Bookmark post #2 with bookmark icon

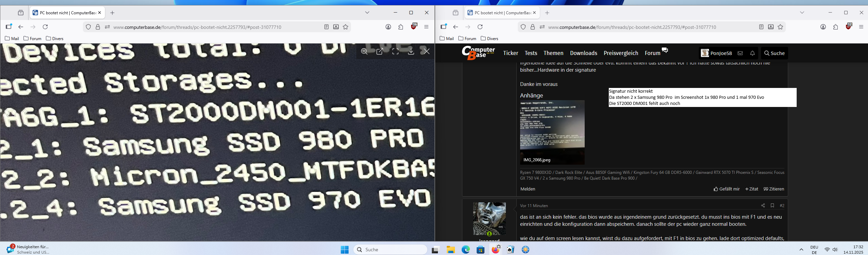coord(772,205)
